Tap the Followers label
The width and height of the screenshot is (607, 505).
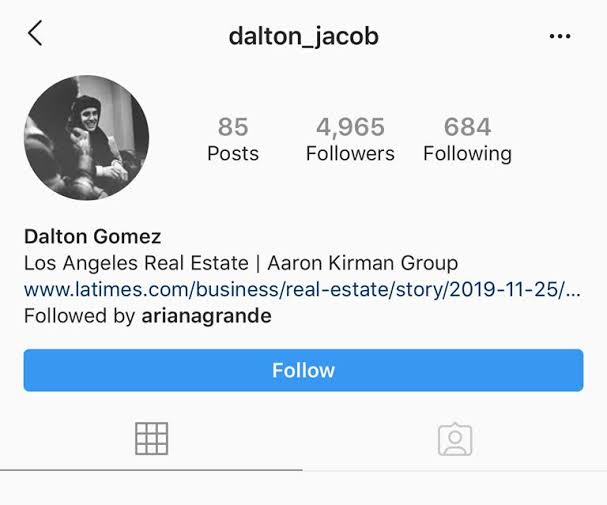pos(350,154)
